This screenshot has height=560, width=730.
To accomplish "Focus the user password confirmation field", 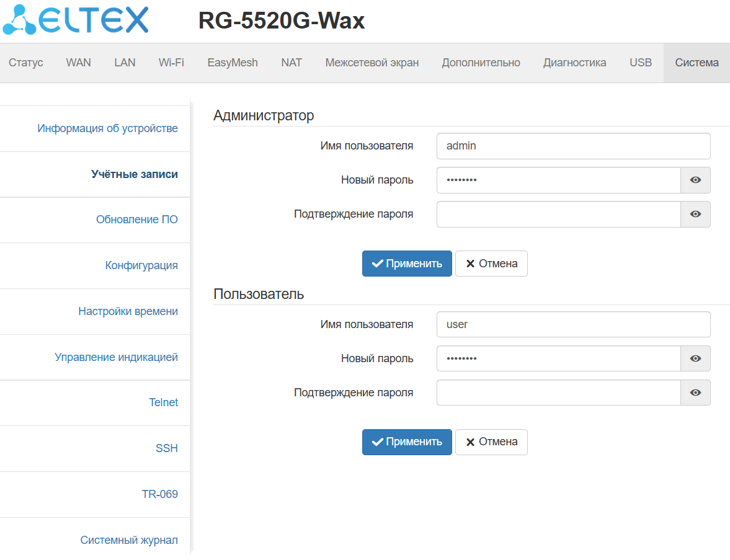I will click(559, 393).
